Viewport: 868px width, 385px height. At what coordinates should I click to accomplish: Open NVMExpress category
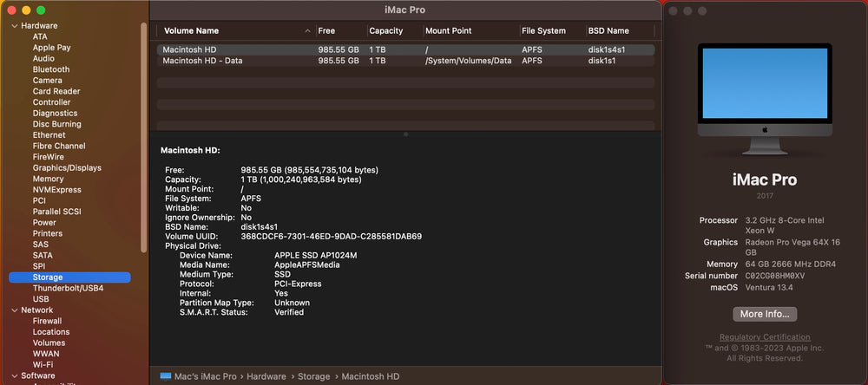coord(56,190)
